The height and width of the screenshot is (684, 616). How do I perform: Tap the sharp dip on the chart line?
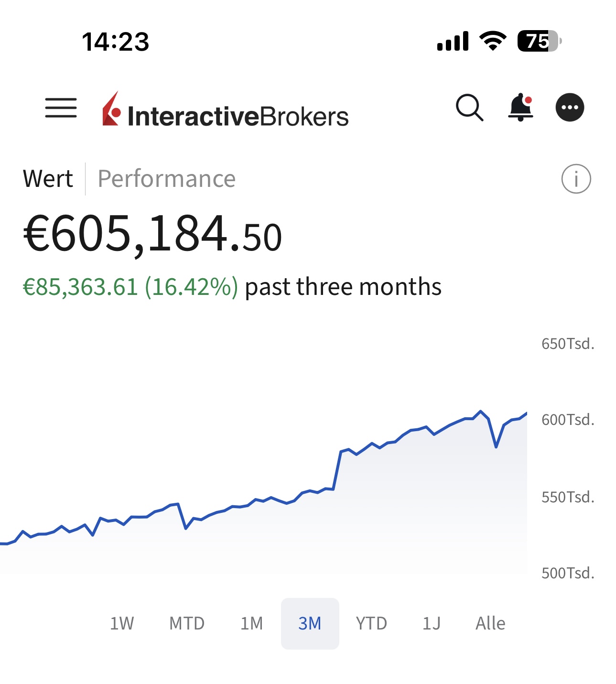coord(496,446)
